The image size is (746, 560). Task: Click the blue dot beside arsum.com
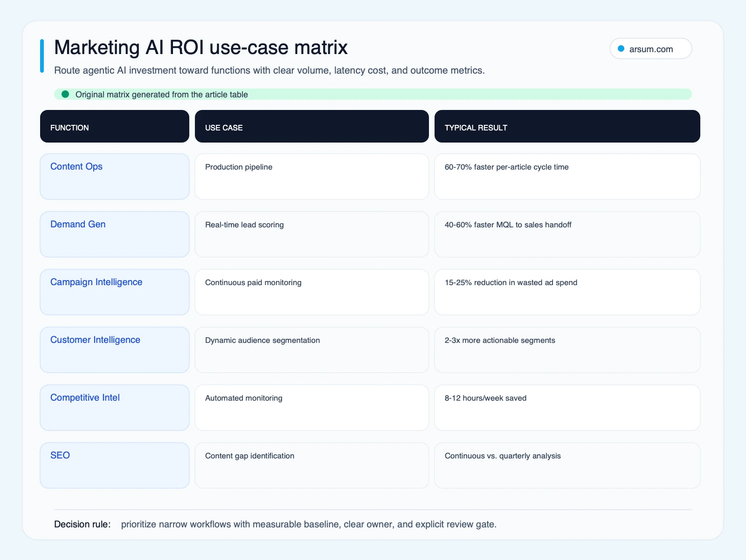pos(621,48)
